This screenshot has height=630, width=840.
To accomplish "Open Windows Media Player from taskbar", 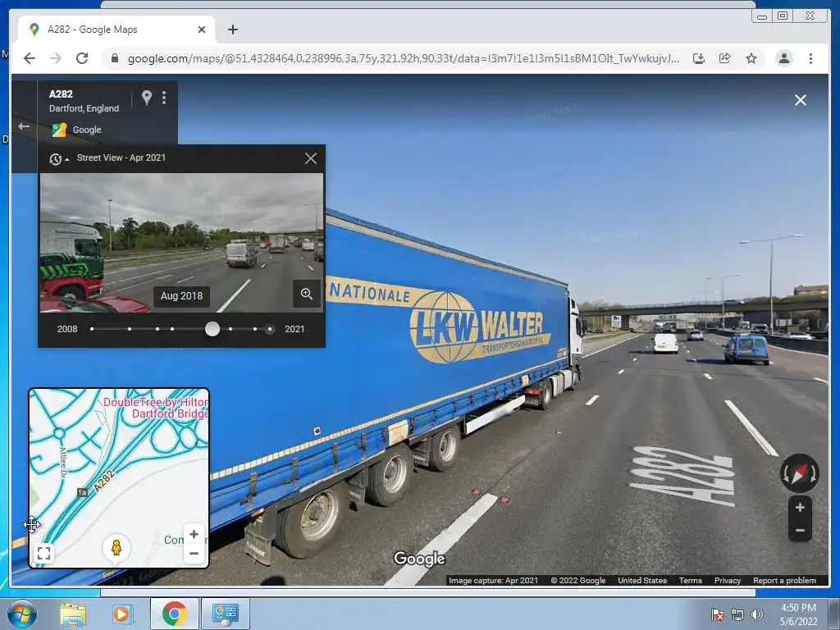I will pyautogui.click(x=121, y=614).
